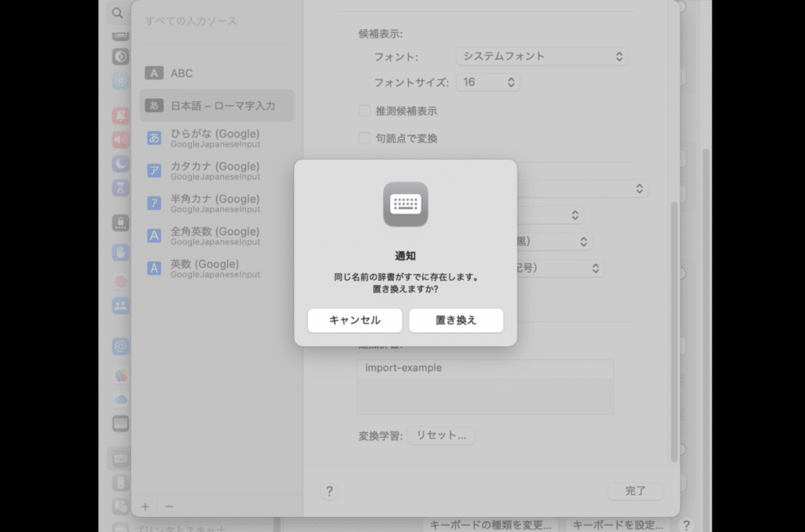Enable the 句読点で変換 checkbox
The height and width of the screenshot is (532, 805).
364,138
